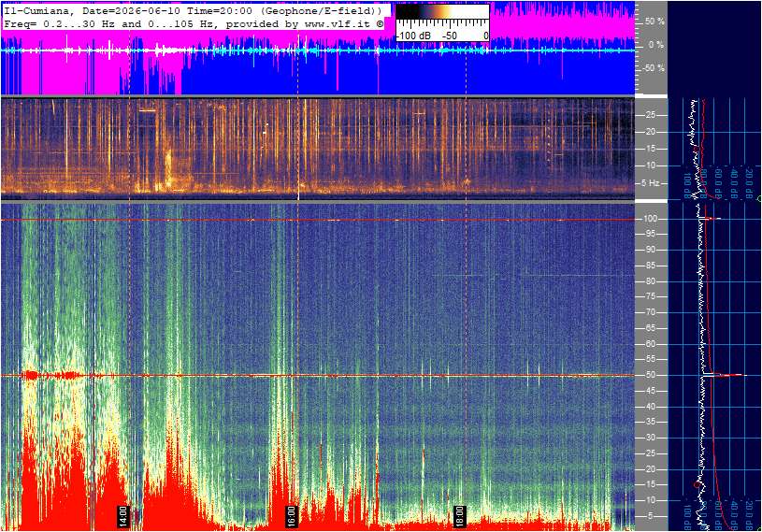Click the 16:00 time marker label

pyautogui.click(x=291, y=516)
